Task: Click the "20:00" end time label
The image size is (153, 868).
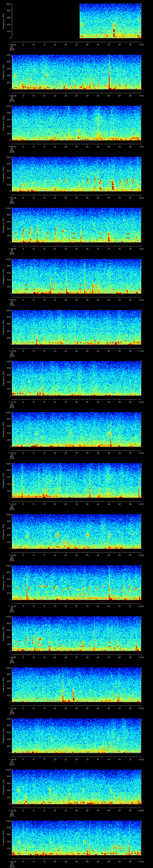Action: 141,810
